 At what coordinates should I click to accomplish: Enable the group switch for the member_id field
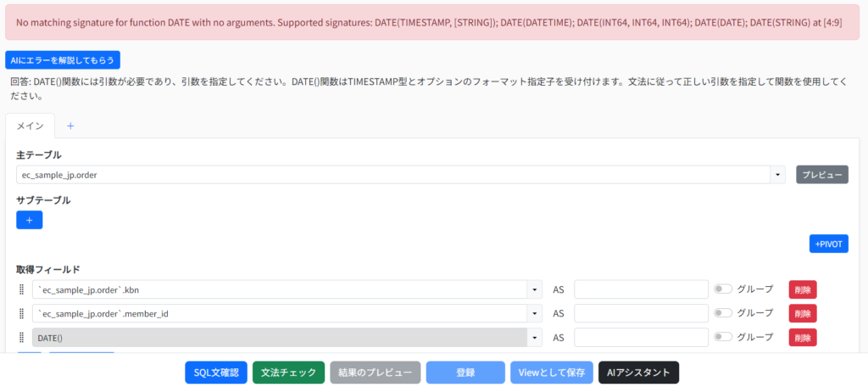(723, 313)
